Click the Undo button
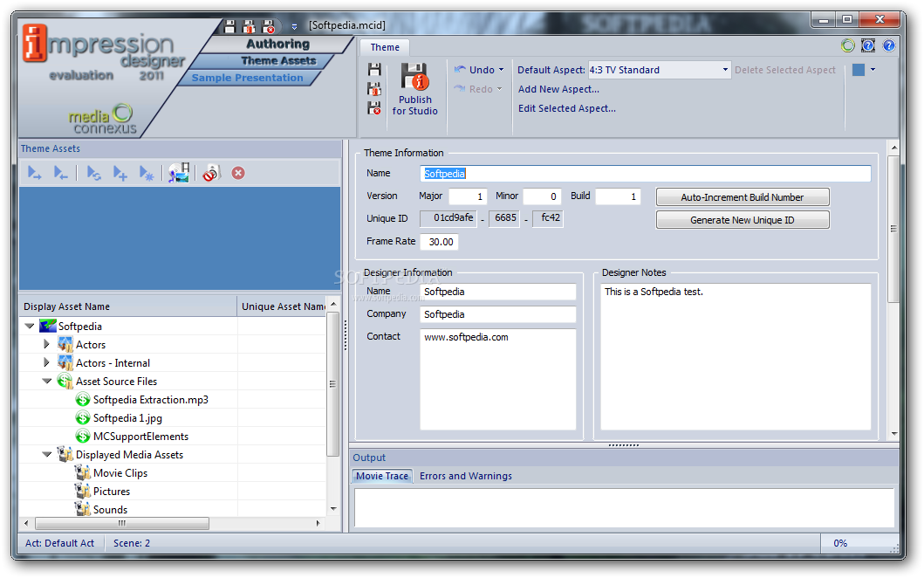924x578 pixels. [475, 70]
